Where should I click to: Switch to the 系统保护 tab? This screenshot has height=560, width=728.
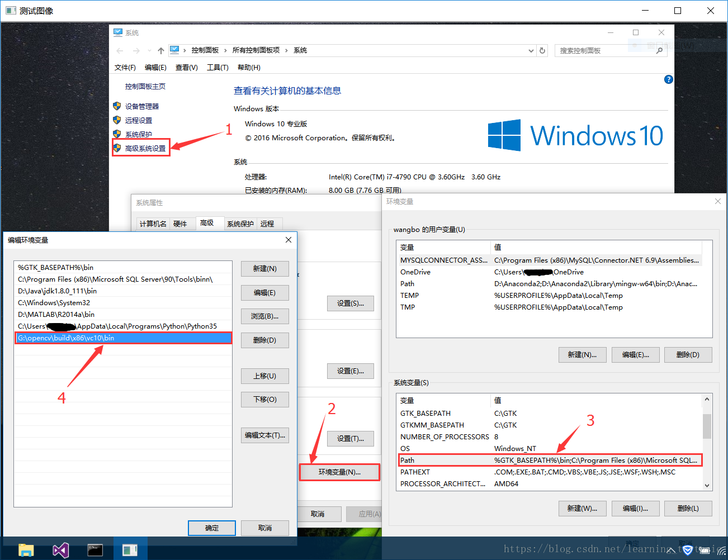(x=240, y=224)
